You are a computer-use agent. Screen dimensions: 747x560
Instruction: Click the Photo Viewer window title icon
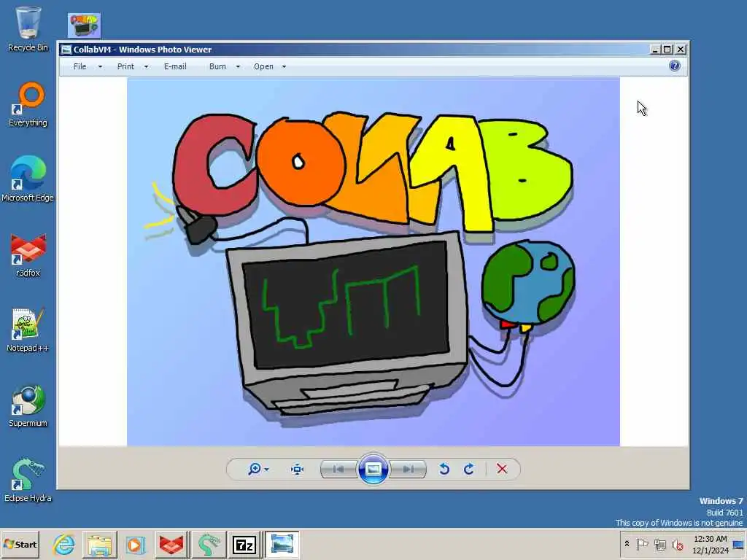(66, 50)
